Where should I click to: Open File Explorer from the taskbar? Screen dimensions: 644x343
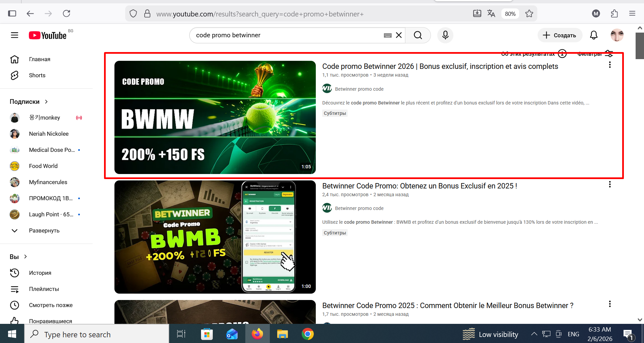point(283,334)
